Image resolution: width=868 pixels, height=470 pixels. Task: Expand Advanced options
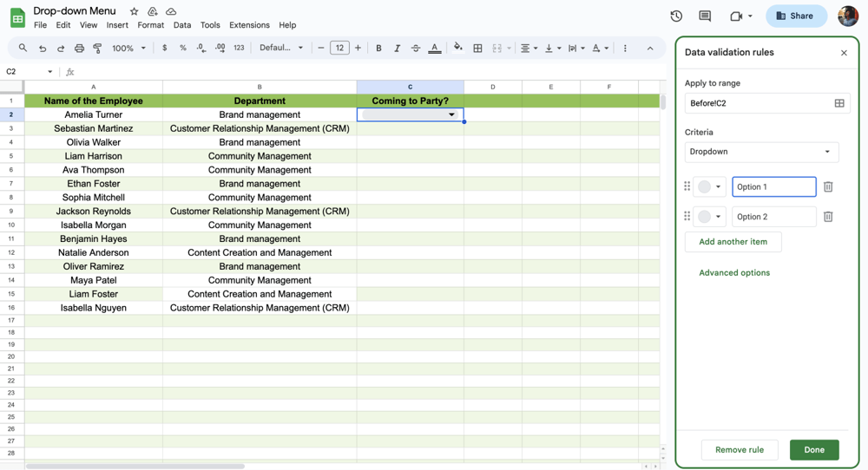point(734,272)
